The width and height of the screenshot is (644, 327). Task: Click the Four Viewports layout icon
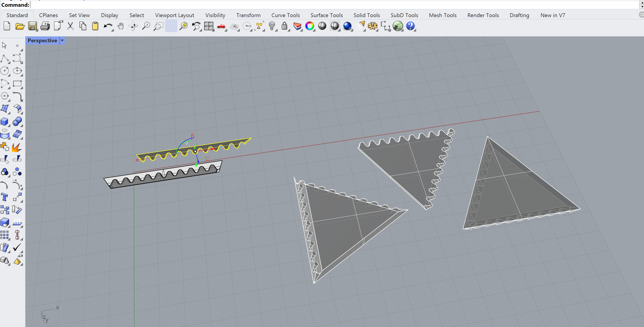coord(209,26)
